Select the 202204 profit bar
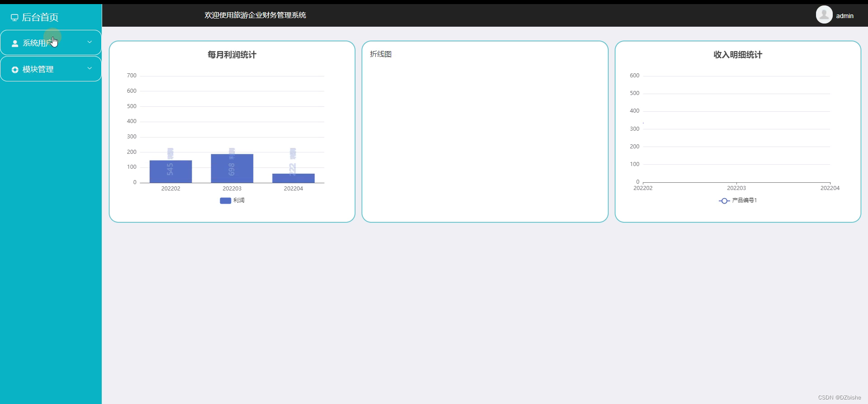 [293, 178]
